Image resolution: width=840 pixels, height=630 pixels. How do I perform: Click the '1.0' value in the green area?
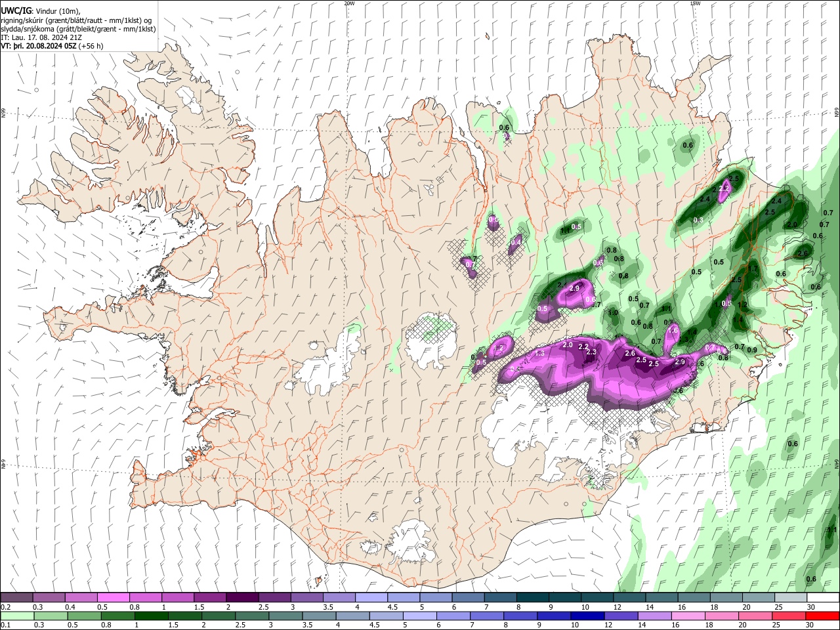(613, 313)
